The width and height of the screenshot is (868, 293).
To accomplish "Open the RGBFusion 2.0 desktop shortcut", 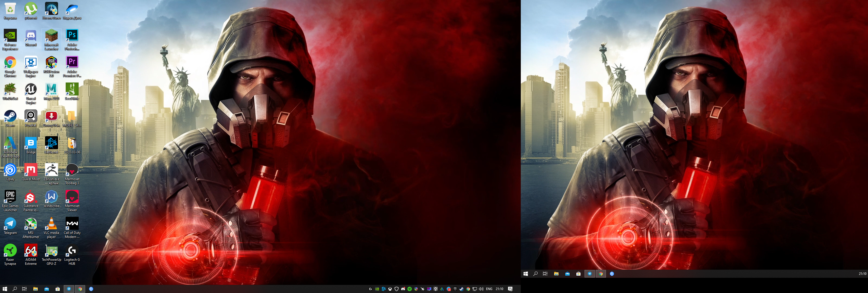I will 52,67.
